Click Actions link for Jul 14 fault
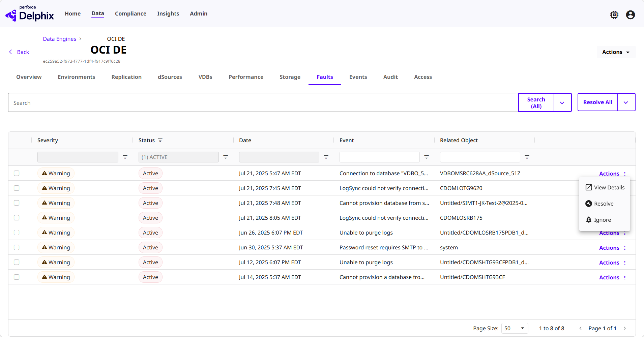The width and height of the screenshot is (644, 337). tap(609, 278)
